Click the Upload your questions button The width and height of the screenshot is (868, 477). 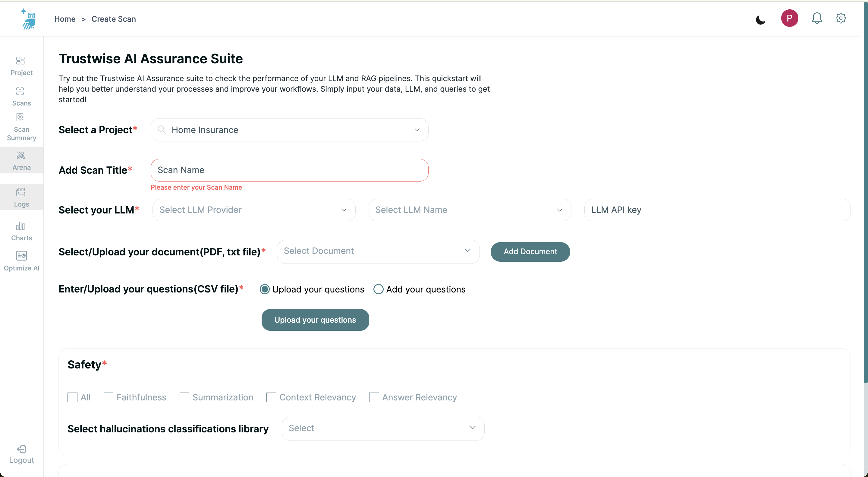[315, 320]
